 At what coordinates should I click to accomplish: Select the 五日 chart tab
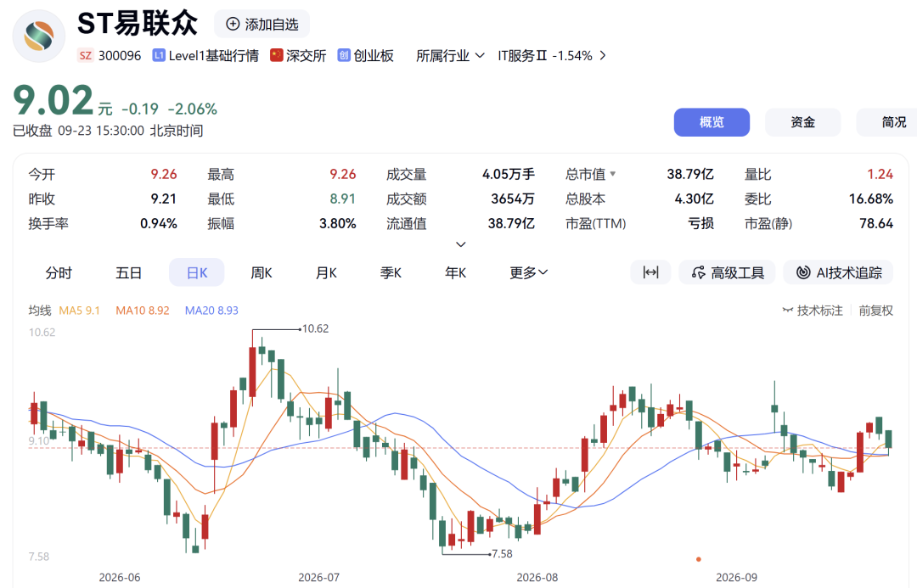point(129,272)
